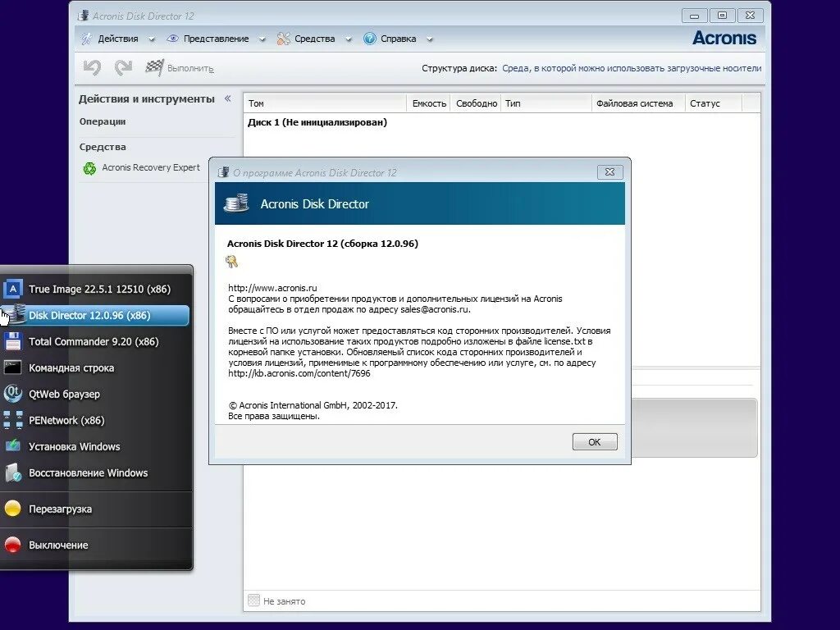Screen dimensions: 840x630
Task: Open the Представление menu
Action: [216, 39]
